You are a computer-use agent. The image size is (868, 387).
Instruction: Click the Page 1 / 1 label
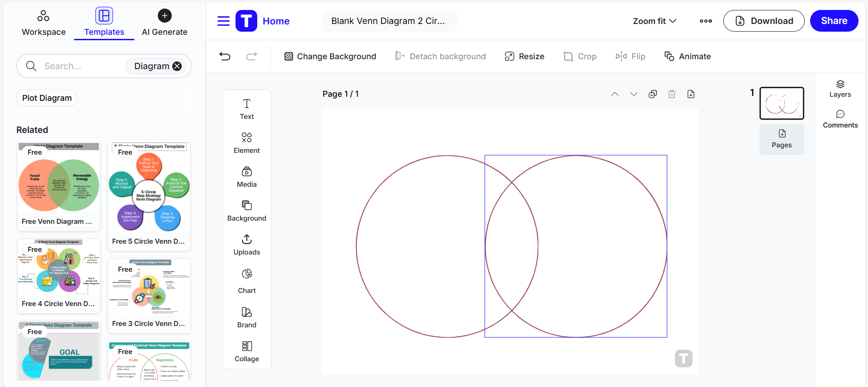[x=340, y=94]
